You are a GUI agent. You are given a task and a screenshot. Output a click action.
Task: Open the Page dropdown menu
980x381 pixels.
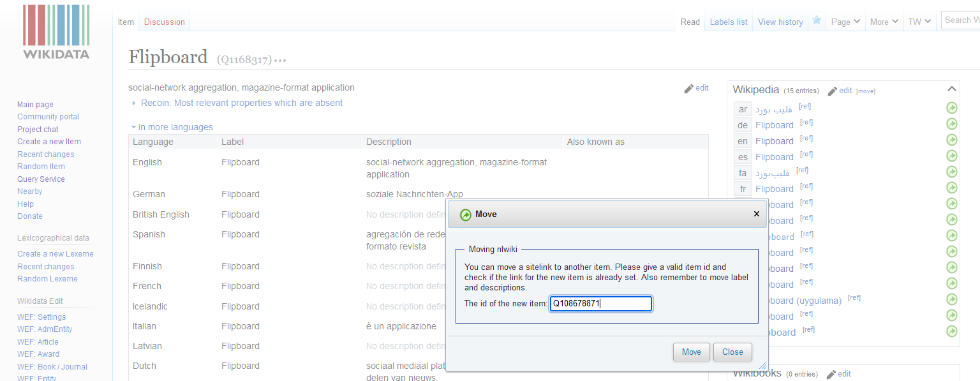point(845,22)
